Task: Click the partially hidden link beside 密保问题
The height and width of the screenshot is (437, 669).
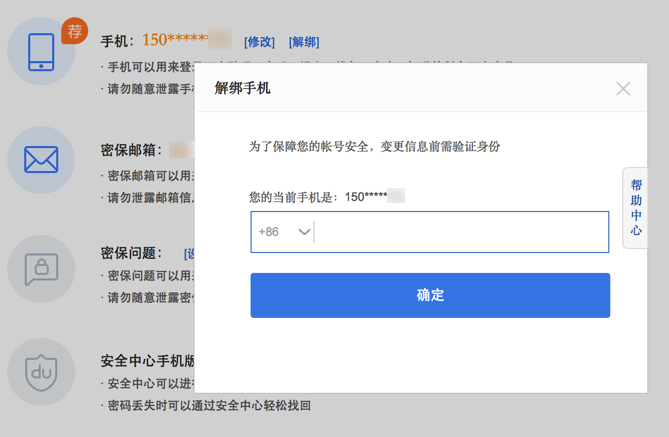Action: point(189,254)
